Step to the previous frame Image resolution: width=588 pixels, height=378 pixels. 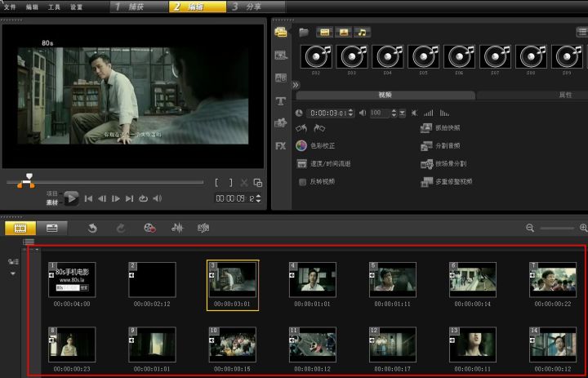(x=102, y=198)
